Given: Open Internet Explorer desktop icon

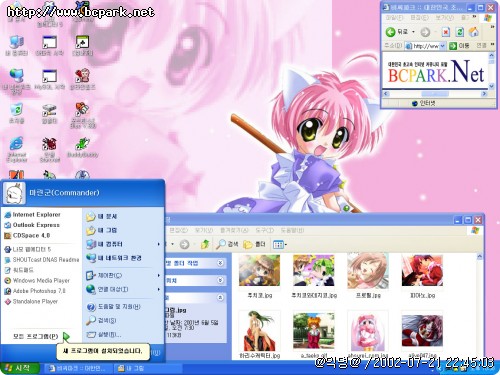Looking at the screenshot, I should click(16, 149).
